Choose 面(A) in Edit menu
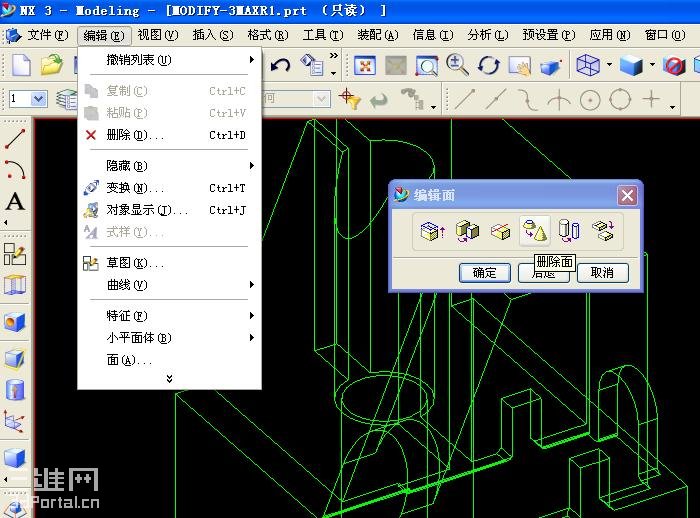700x518 pixels. click(169, 360)
